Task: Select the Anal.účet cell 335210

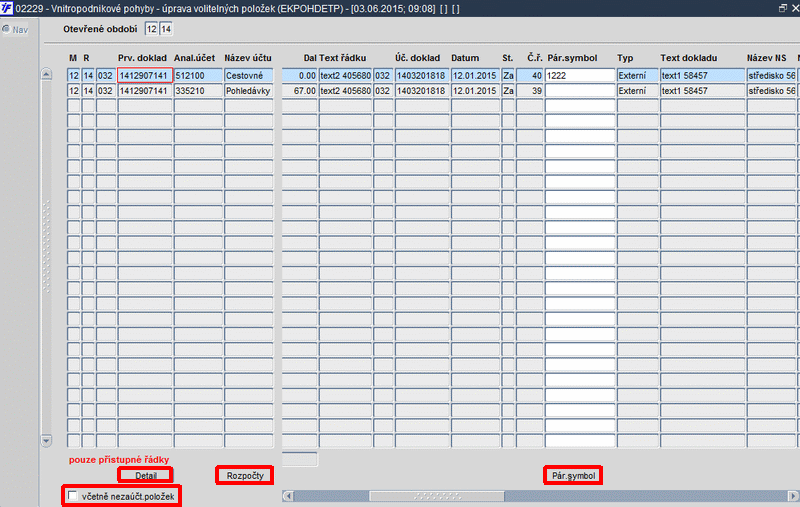Action: coord(198,91)
